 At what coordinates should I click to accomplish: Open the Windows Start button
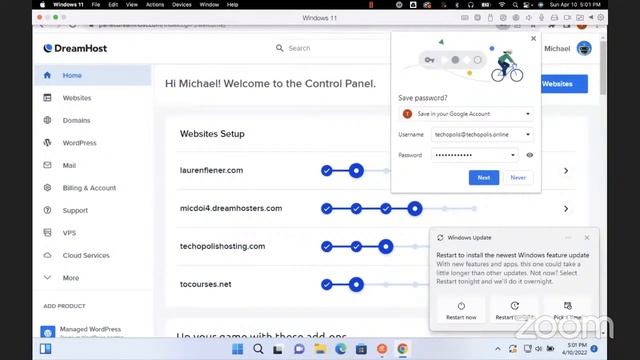(x=238, y=349)
